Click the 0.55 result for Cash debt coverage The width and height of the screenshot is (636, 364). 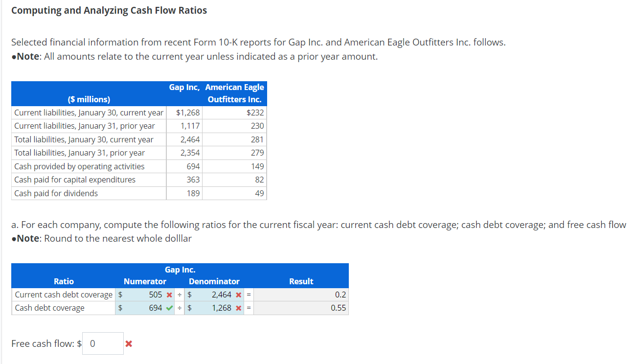[339, 308]
